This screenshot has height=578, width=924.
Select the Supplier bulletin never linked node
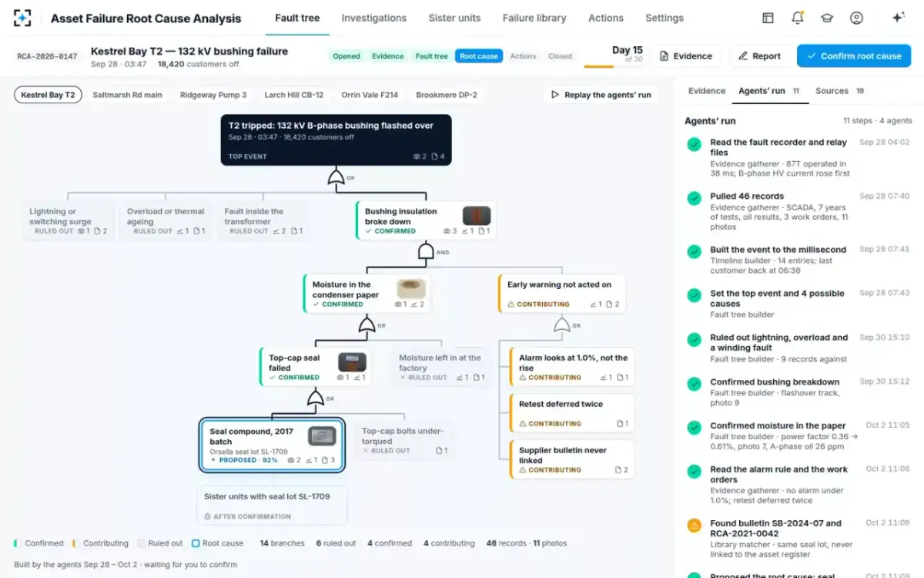click(572, 459)
